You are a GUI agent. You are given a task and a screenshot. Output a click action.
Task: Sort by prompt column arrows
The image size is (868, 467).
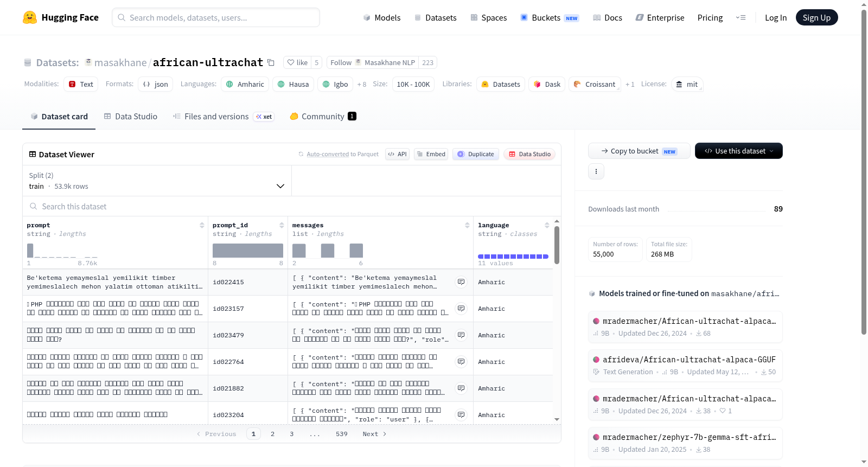202,225
